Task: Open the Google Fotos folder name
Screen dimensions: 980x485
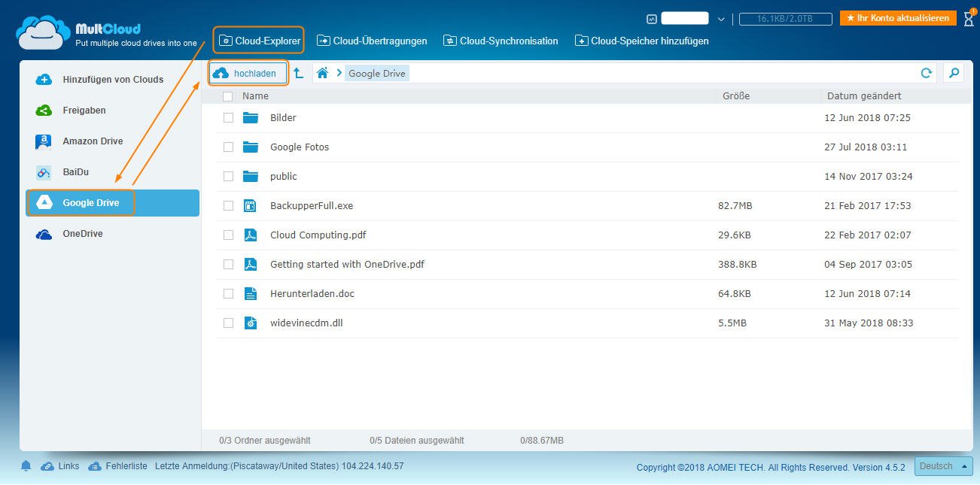Action: pos(300,147)
